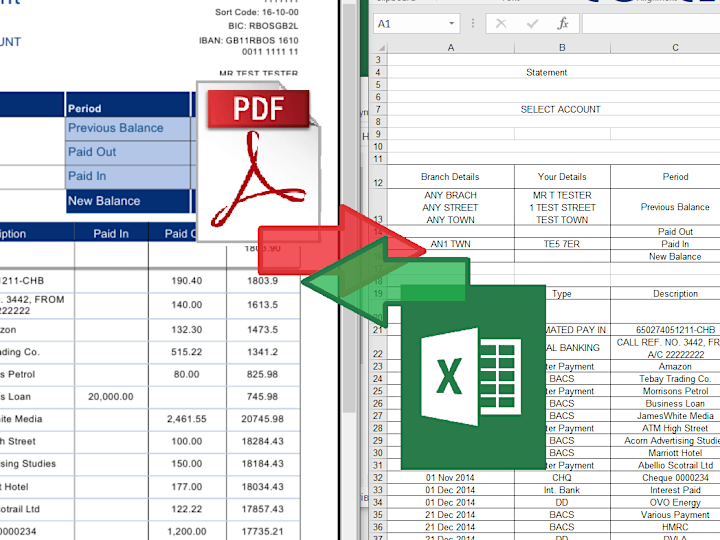Screen dimensions: 720x540
Task: Click 'New Balance' row in PDF period table
Action: pyautogui.click(x=128, y=201)
